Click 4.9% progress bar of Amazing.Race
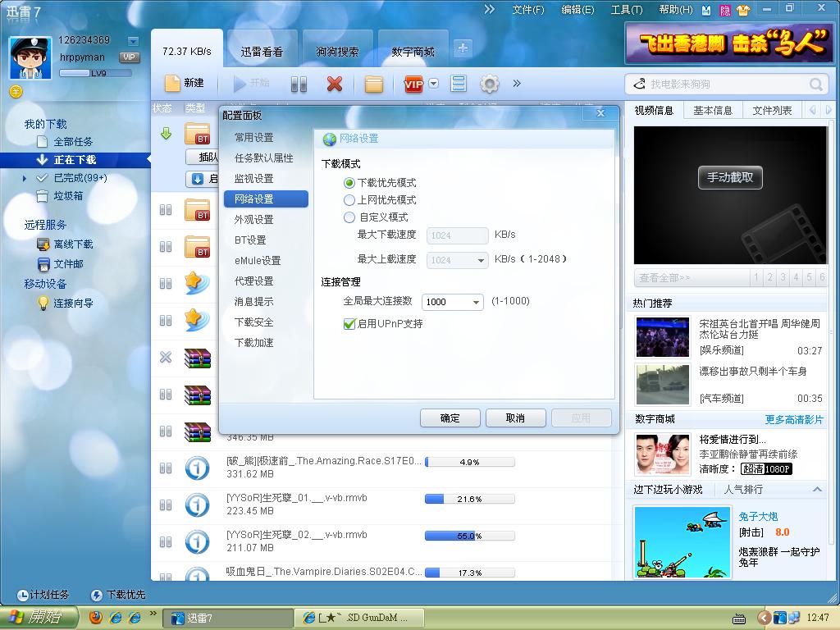The width and height of the screenshot is (840, 630). [x=470, y=462]
